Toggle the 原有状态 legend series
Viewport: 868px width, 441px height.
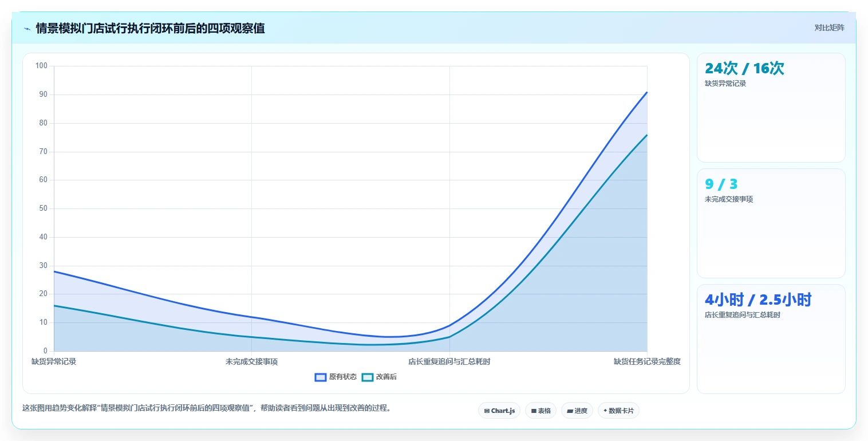point(336,377)
